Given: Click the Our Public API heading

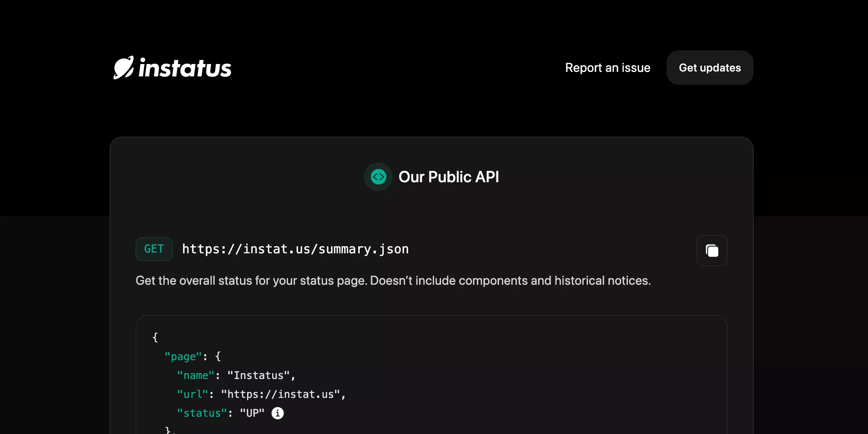Looking at the screenshot, I should pyautogui.click(x=449, y=177).
